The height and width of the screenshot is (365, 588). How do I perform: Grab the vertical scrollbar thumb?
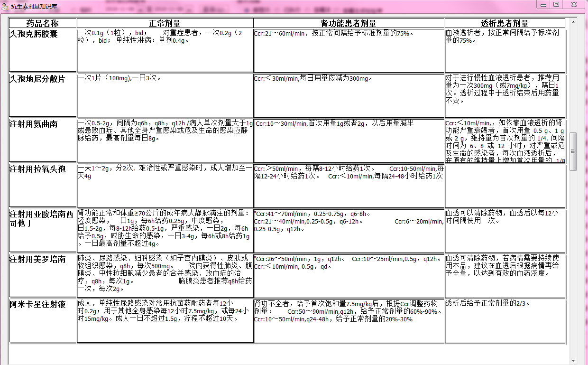573,151
